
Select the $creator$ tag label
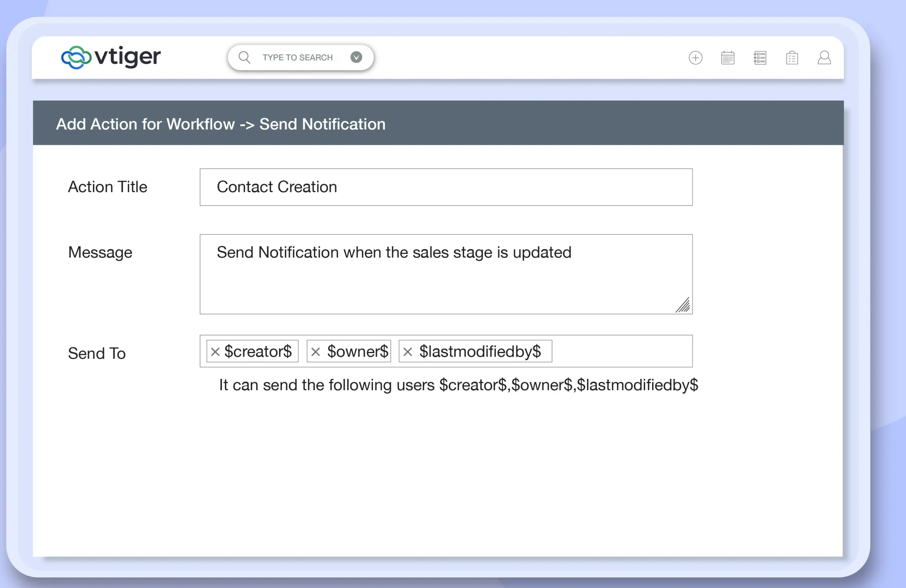tap(258, 351)
